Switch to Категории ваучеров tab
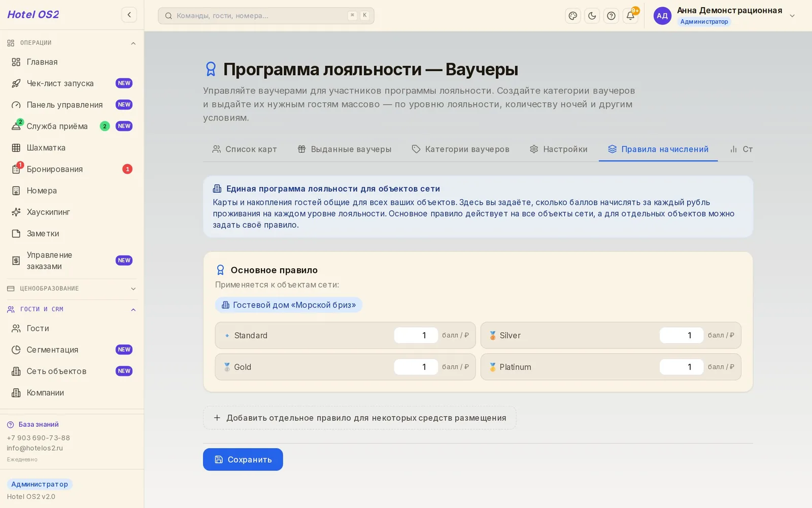The width and height of the screenshot is (812, 508). (460, 149)
